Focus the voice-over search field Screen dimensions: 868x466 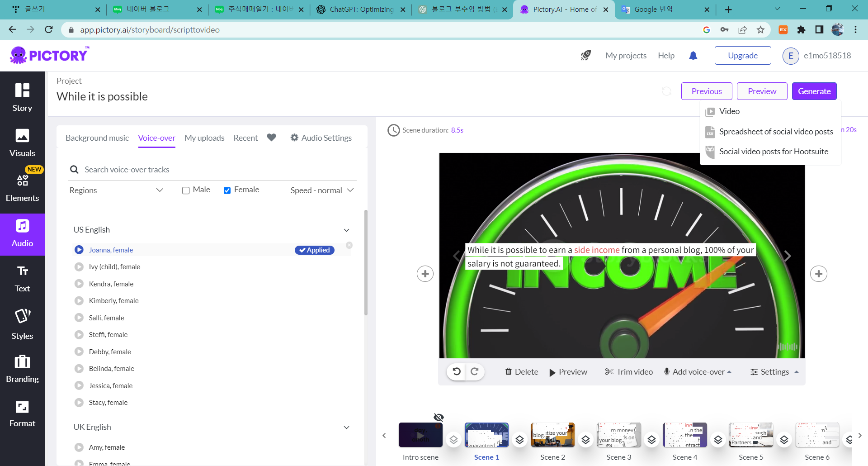click(x=212, y=170)
